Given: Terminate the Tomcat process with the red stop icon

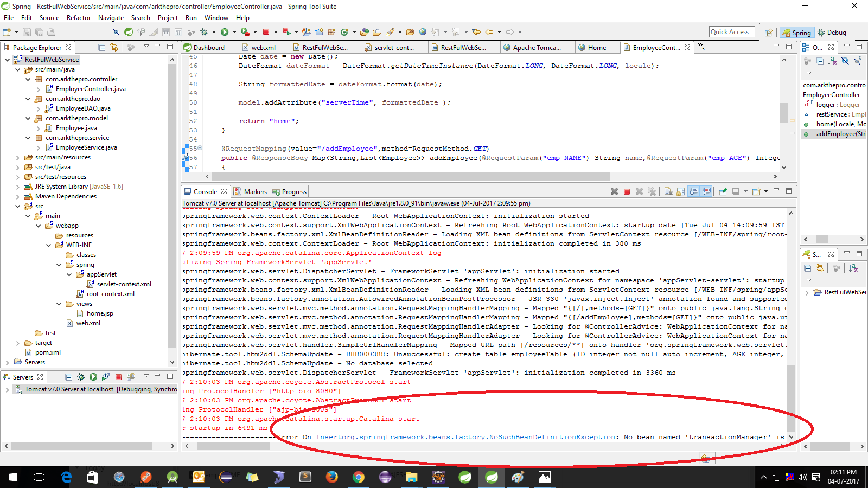Looking at the screenshot, I should 627,191.
